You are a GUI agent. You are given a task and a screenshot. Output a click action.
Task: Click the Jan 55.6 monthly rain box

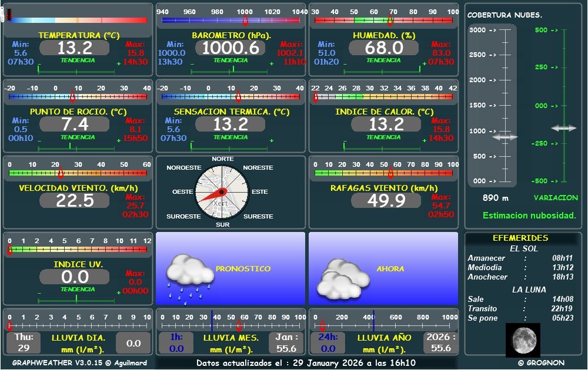point(286,342)
